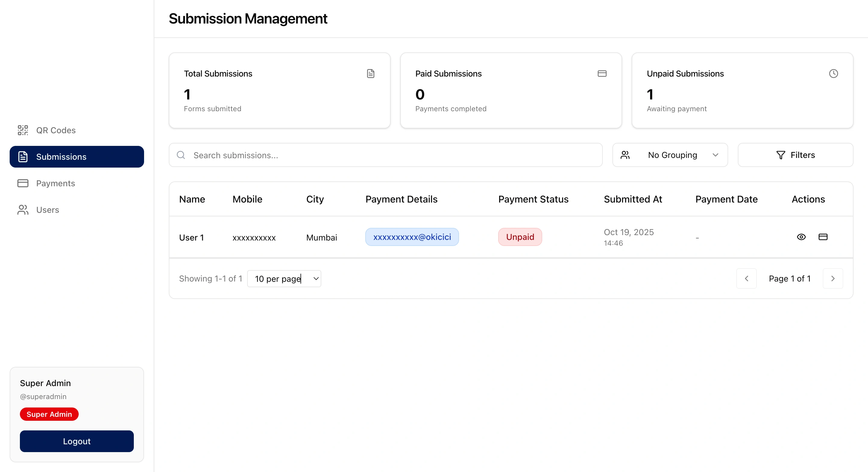Click the document icon on Total Submissions card

pyautogui.click(x=371, y=74)
